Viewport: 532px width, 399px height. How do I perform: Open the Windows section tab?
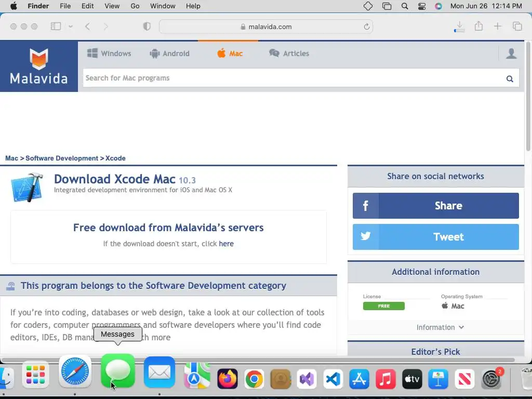[x=109, y=54]
